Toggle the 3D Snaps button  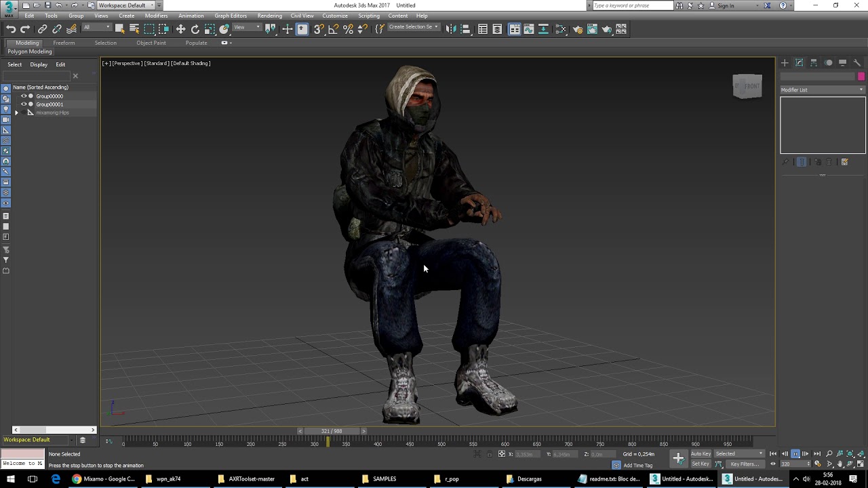(319, 29)
